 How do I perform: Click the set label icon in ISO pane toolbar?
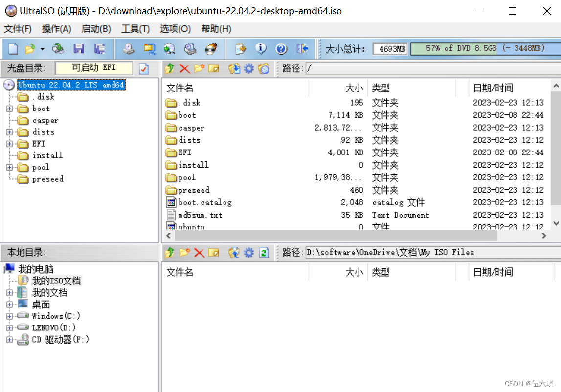click(264, 68)
